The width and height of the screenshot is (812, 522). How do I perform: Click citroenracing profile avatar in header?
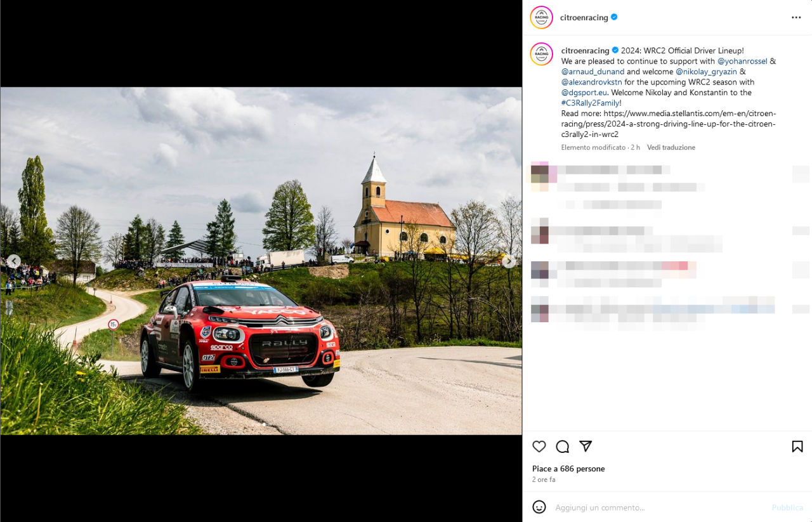[541, 18]
